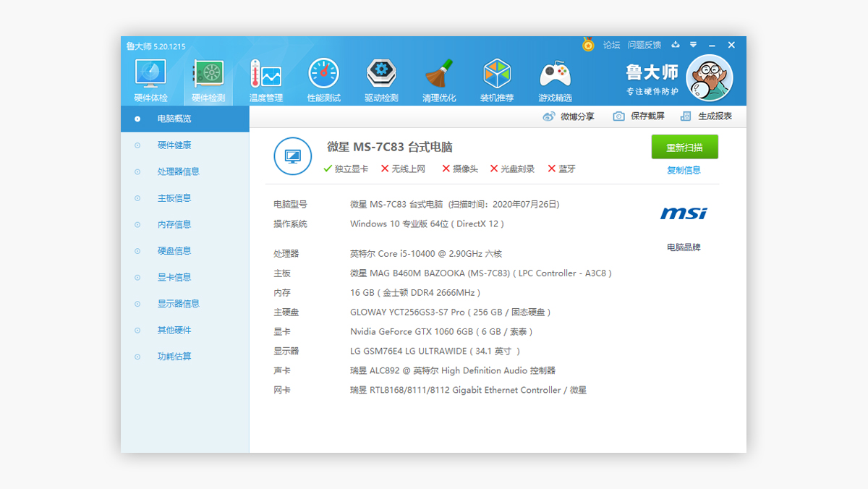The width and height of the screenshot is (868, 489).
Task: Click the download/update icon in the title bar
Action: click(x=676, y=45)
